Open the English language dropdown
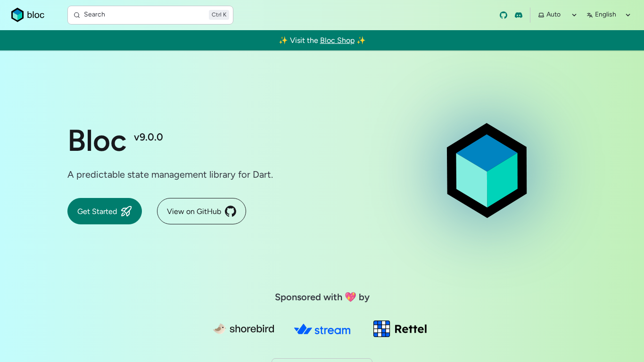This screenshot has width=644, height=362. (609, 15)
